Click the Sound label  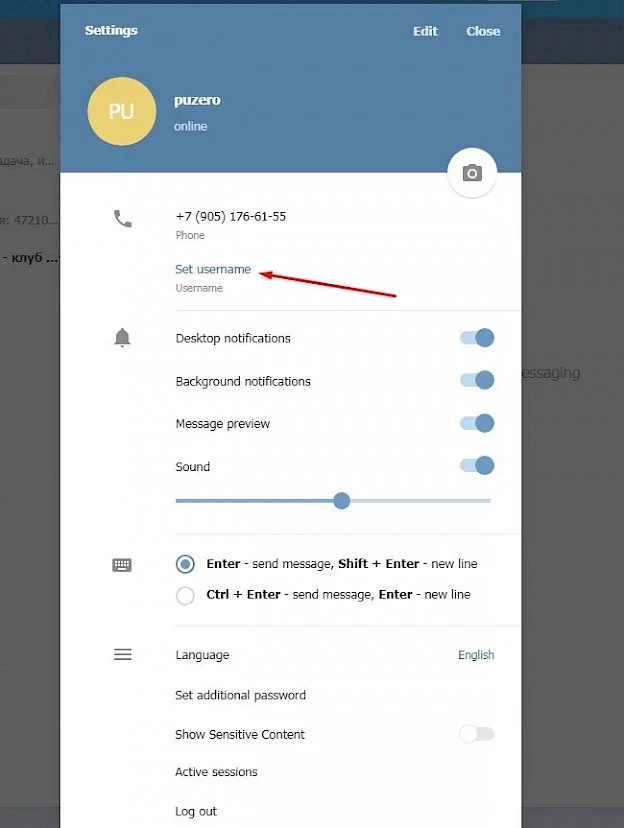pyautogui.click(x=193, y=467)
